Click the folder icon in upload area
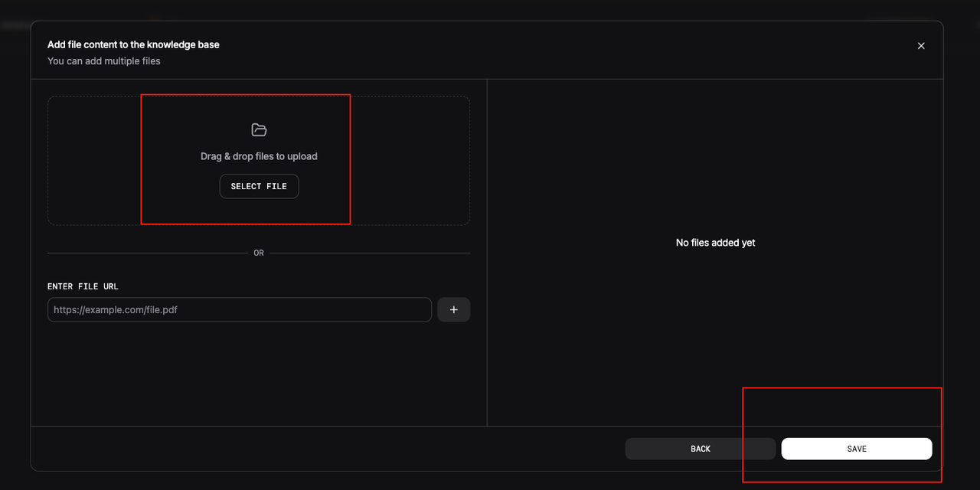This screenshot has width=980, height=490. point(259,130)
